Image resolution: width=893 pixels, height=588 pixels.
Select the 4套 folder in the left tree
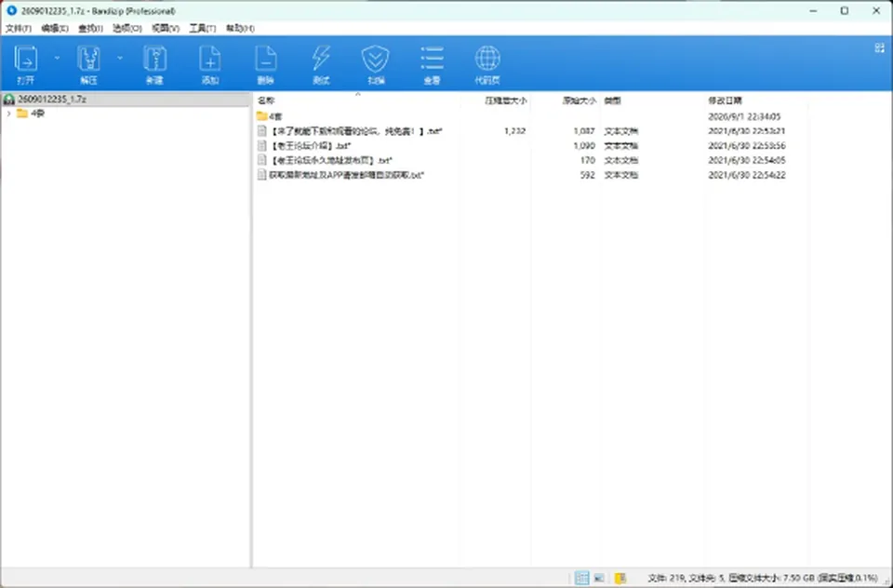point(37,114)
